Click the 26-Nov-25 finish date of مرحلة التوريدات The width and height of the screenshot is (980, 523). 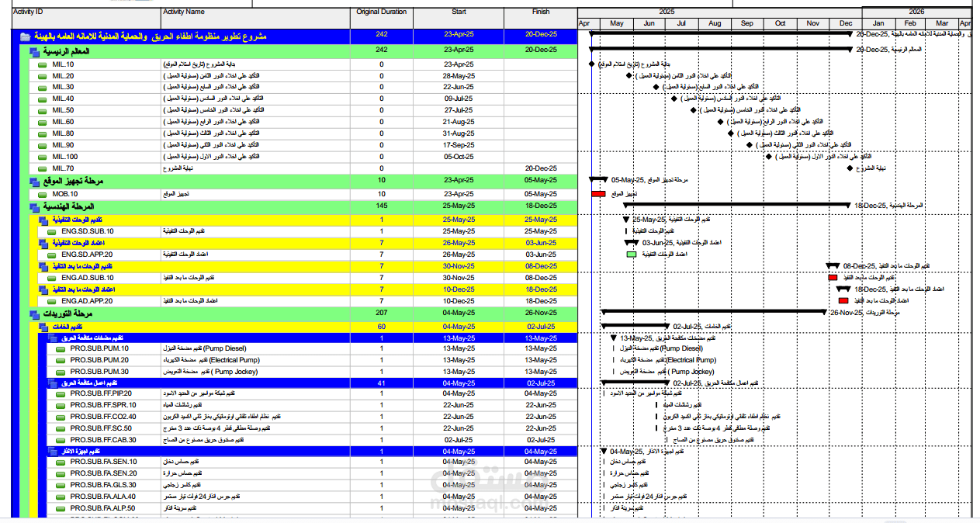coord(541,313)
